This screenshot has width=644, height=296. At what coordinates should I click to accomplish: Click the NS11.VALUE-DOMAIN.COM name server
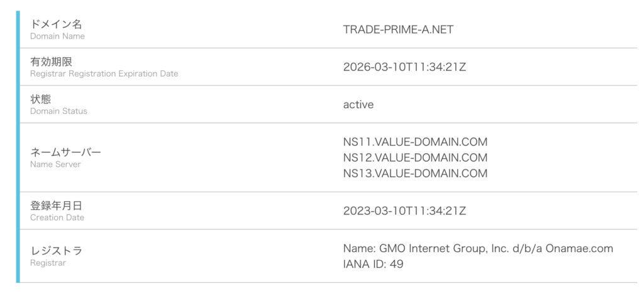coord(415,142)
